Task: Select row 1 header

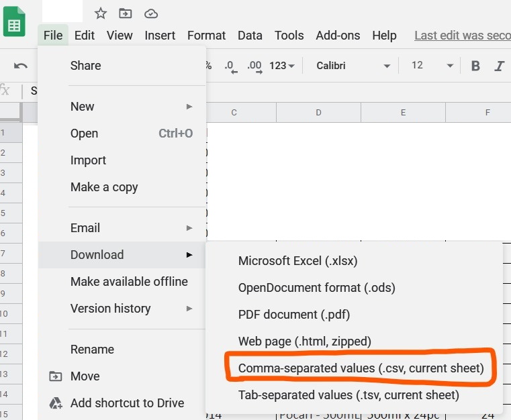Action: 11,133
